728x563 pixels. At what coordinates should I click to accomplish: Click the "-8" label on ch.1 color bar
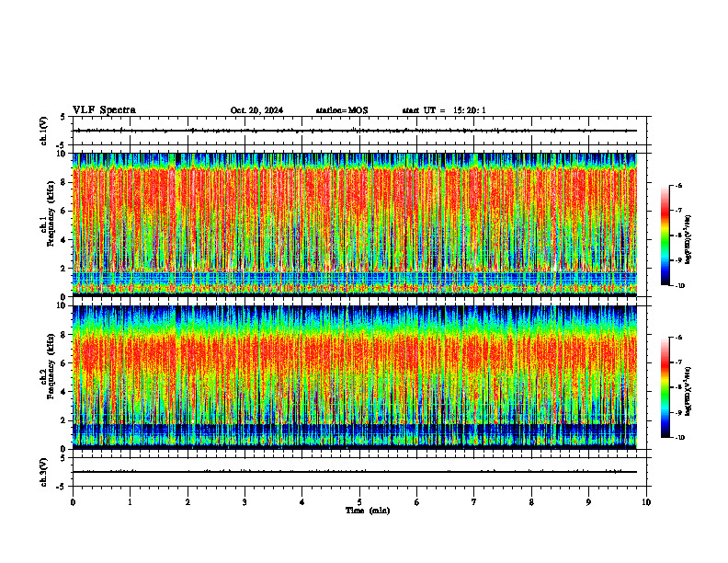(678, 236)
